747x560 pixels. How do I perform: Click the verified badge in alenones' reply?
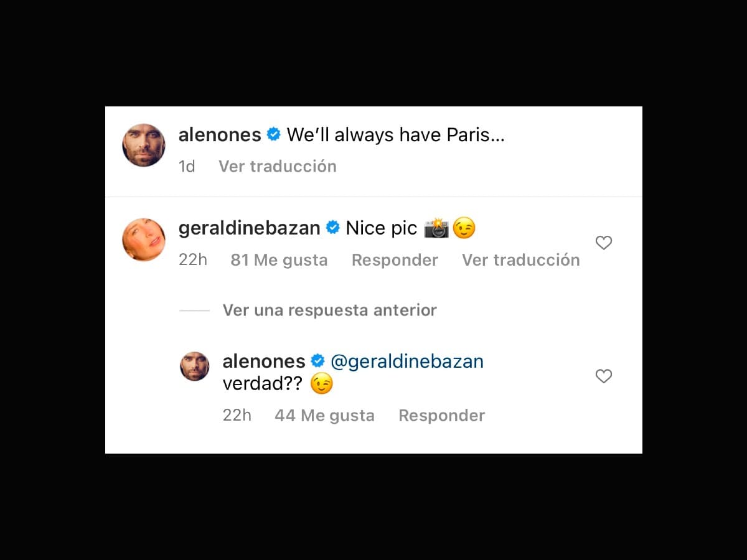pos(317,361)
